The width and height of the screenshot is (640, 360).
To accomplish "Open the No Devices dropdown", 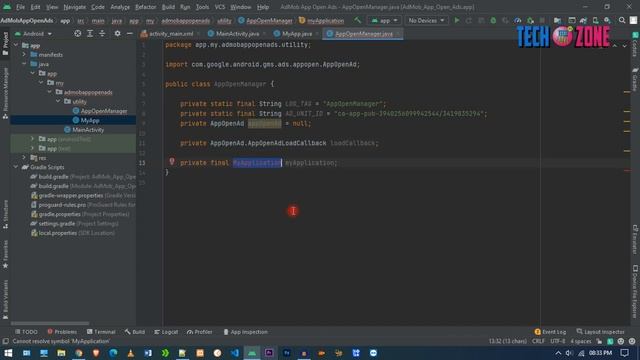I will 426,20.
